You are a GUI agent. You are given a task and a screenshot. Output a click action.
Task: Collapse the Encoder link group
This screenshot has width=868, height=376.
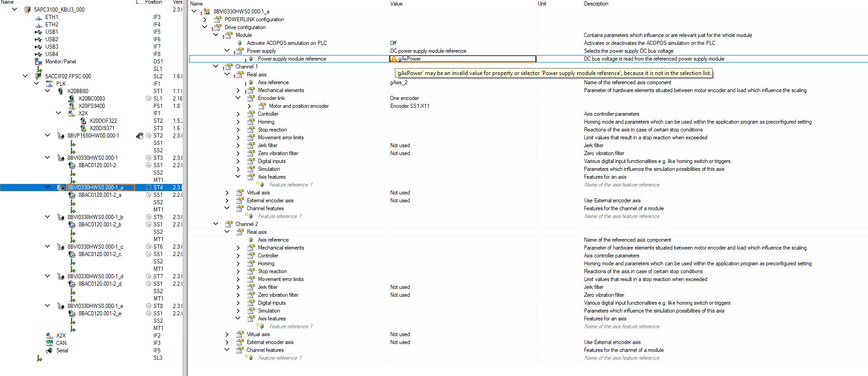238,98
